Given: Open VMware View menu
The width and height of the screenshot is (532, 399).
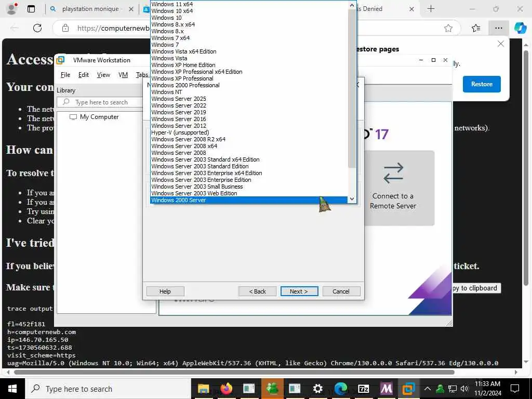Looking at the screenshot, I should click(x=103, y=75).
